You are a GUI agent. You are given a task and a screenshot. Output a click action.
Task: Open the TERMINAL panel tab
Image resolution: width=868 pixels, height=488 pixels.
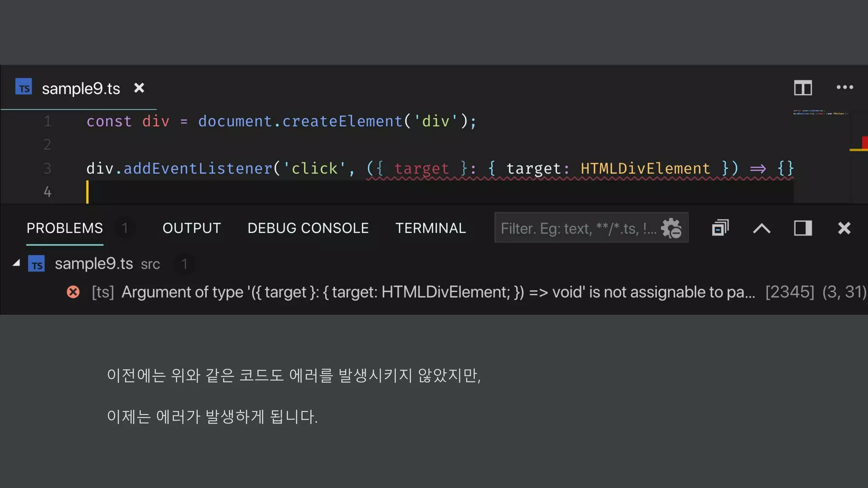click(431, 228)
